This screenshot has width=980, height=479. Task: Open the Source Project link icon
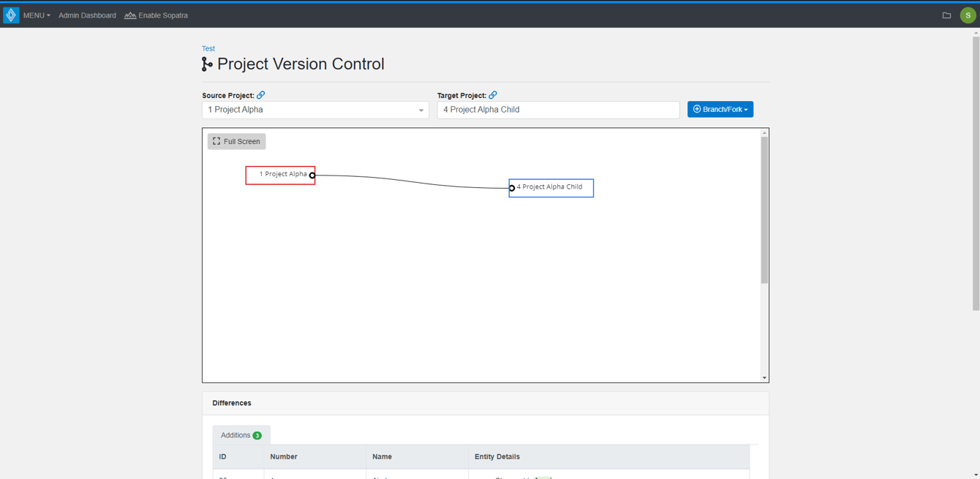(261, 95)
